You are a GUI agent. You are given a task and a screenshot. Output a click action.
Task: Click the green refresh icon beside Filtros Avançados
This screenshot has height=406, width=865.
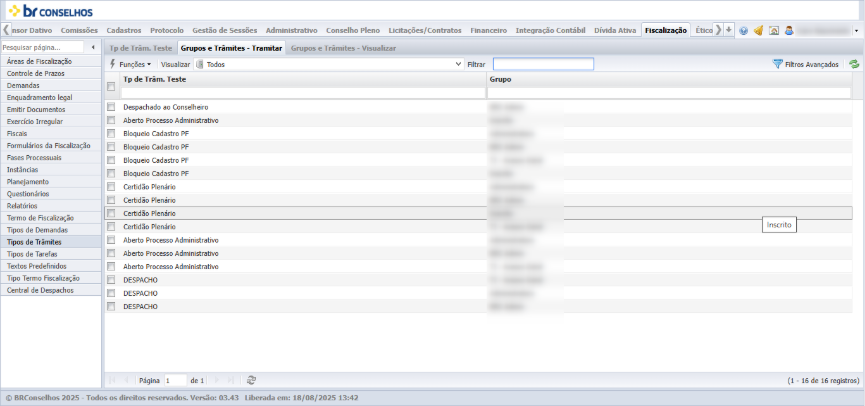pos(855,64)
